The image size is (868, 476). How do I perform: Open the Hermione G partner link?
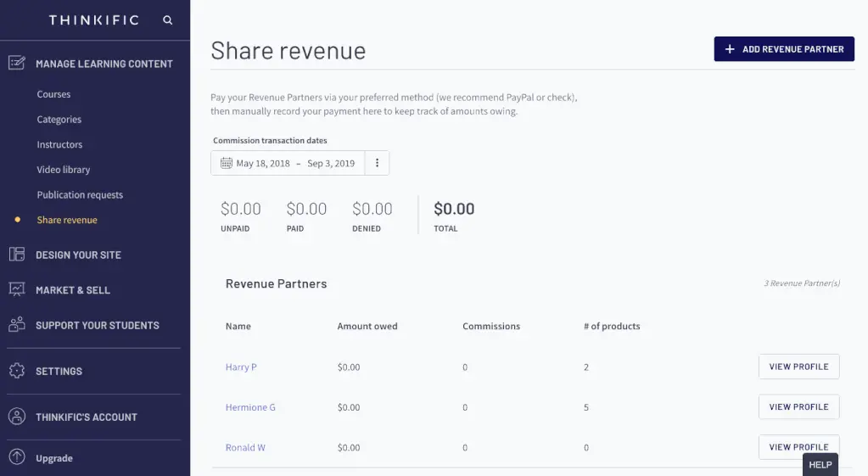pos(250,407)
